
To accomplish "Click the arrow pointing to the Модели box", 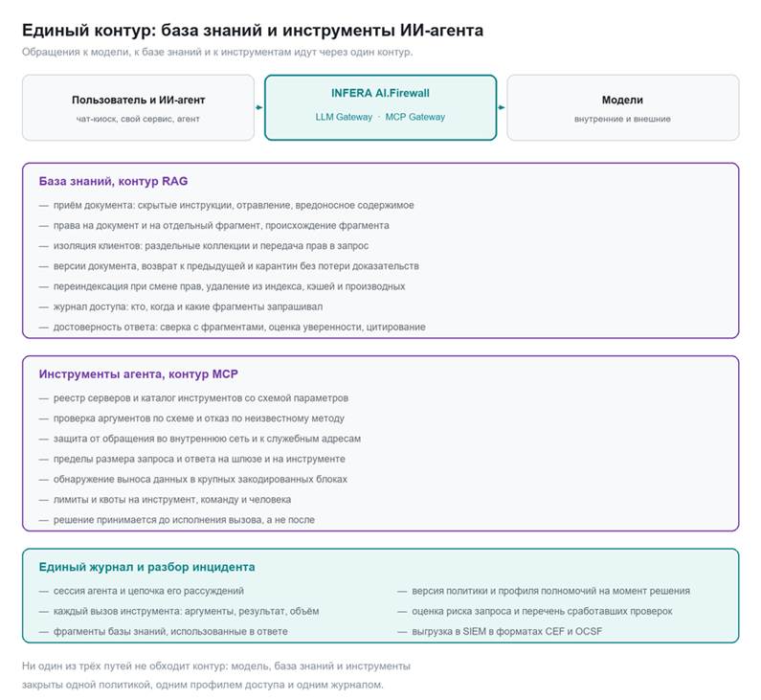I will point(502,107).
